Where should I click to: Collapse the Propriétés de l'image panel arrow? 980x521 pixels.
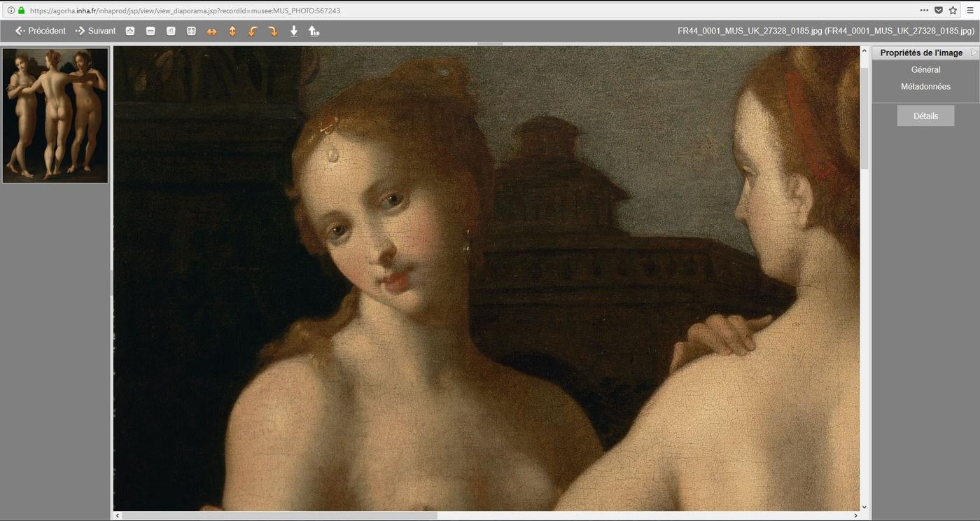(x=974, y=53)
